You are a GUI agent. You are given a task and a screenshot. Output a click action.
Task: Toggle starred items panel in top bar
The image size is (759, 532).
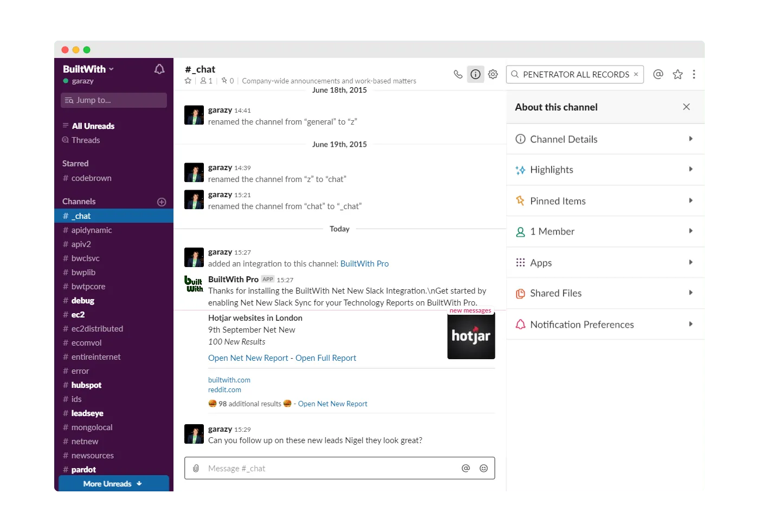(678, 74)
